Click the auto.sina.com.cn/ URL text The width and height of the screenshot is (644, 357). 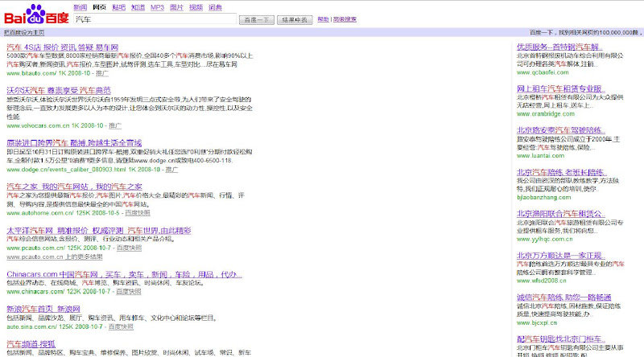coord(31,326)
